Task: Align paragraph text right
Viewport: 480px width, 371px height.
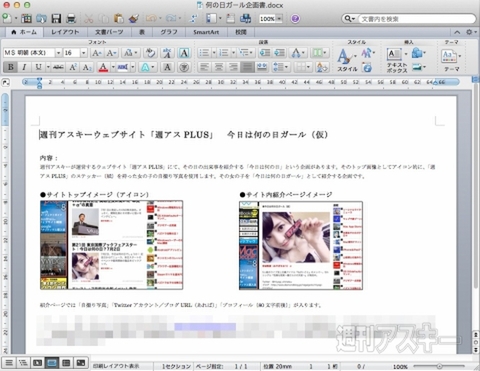Action: (x=233, y=67)
